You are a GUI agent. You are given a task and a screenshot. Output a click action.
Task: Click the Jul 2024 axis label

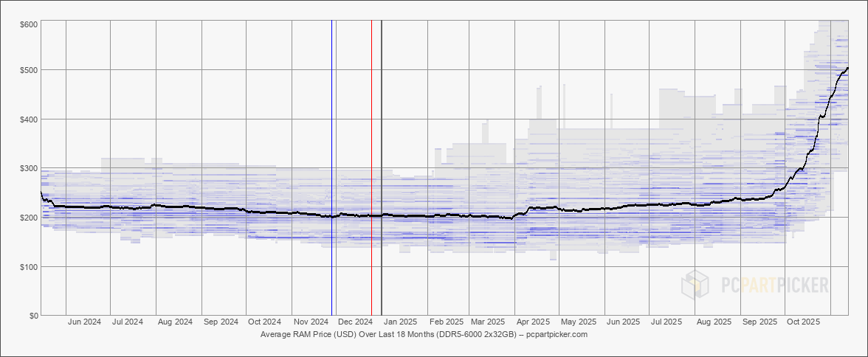point(127,322)
